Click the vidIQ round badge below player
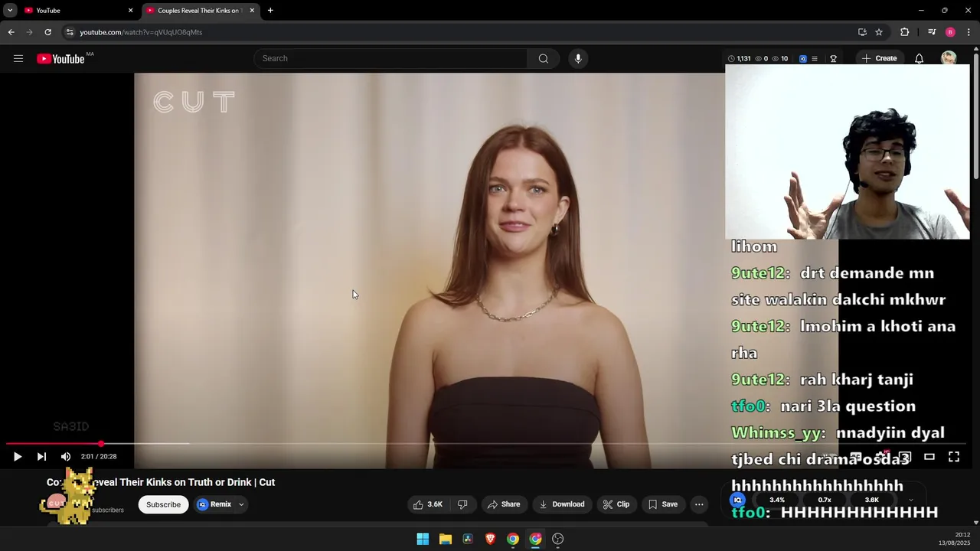980x551 pixels. 737,500
